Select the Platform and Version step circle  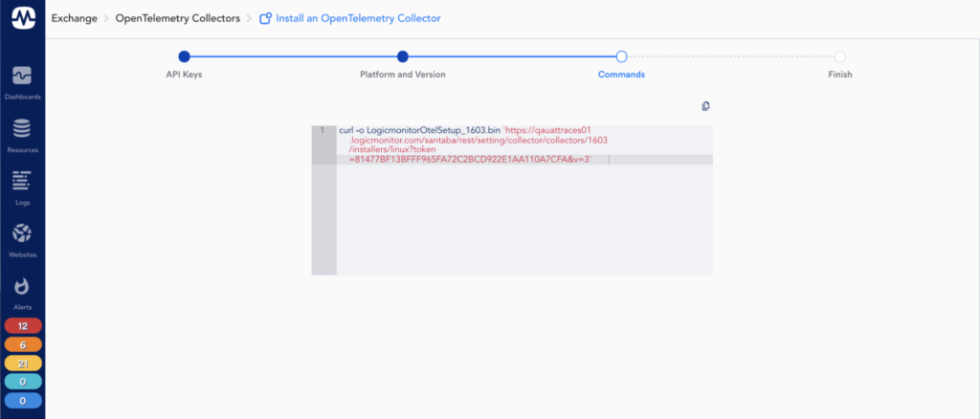pos(403,56)
